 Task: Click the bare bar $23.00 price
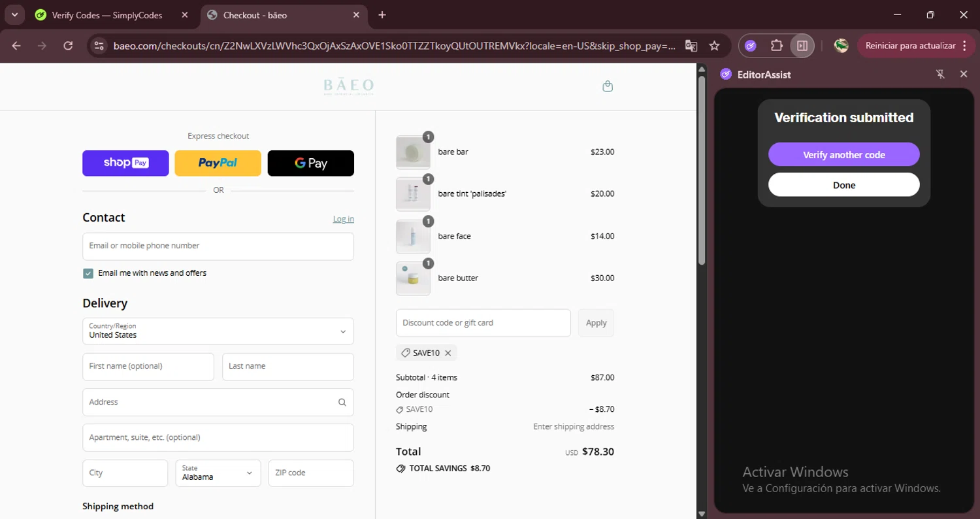(x=602, y=152)
